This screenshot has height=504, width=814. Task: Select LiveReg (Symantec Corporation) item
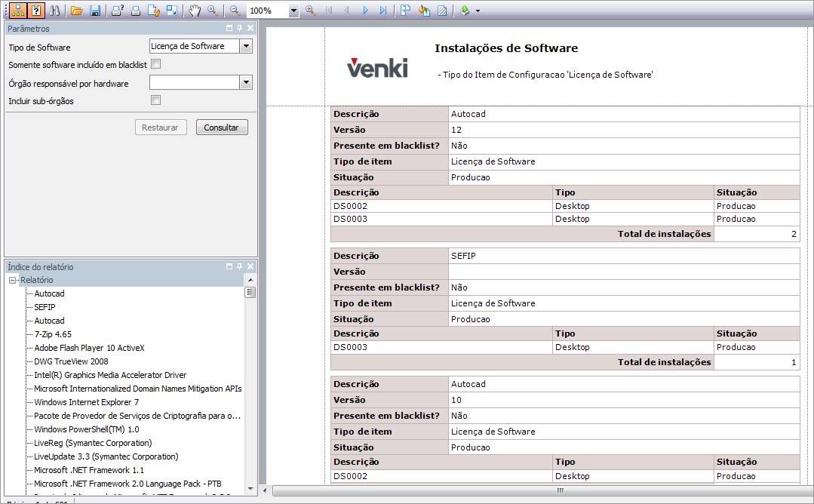click(93, 443)
